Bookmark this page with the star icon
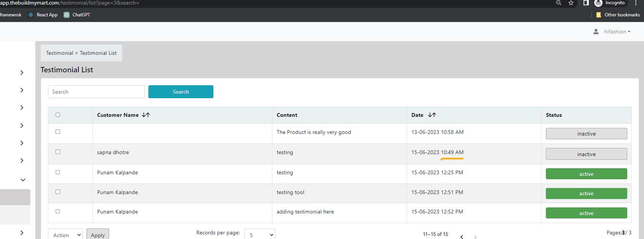 pyautogui.click(x=571, y=3)
